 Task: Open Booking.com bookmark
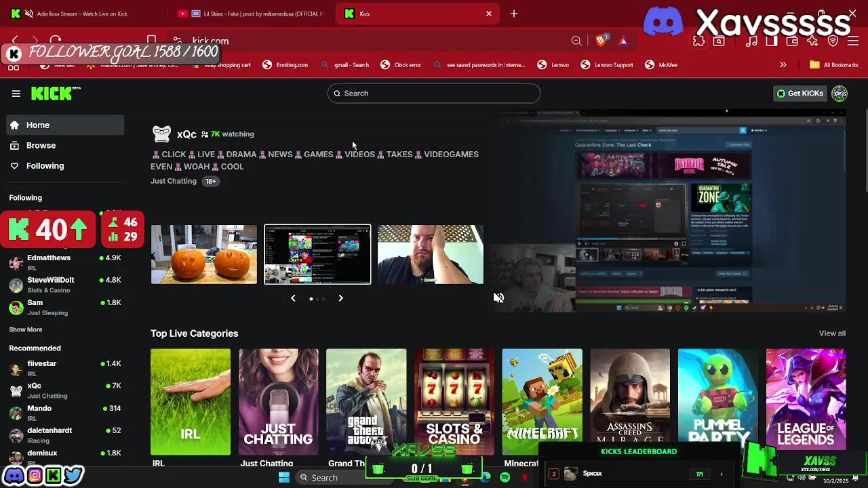(285, 65)
